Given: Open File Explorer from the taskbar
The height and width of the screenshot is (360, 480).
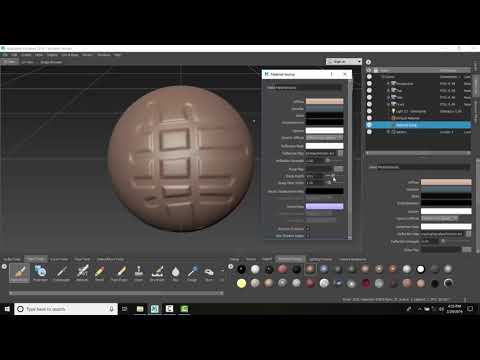Looking at the screenshot, I should pyautogui.click(x=140, y=309).
